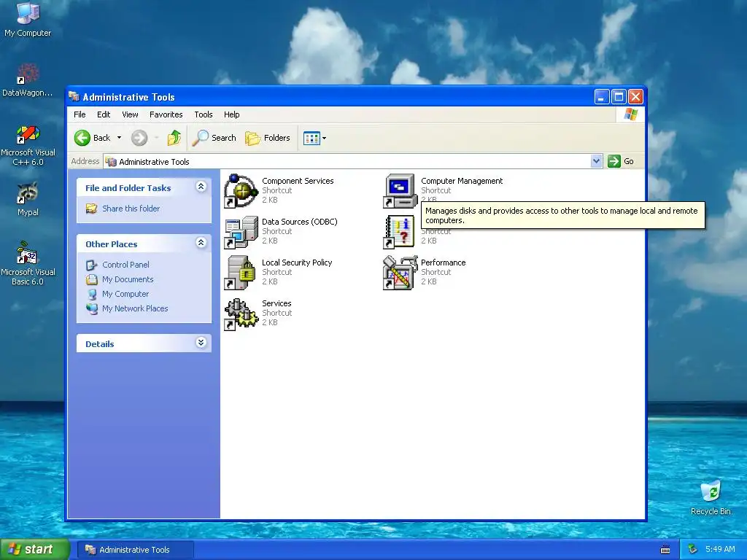
Task: Select the Performance shortcut icon
Action: (400, 273)
